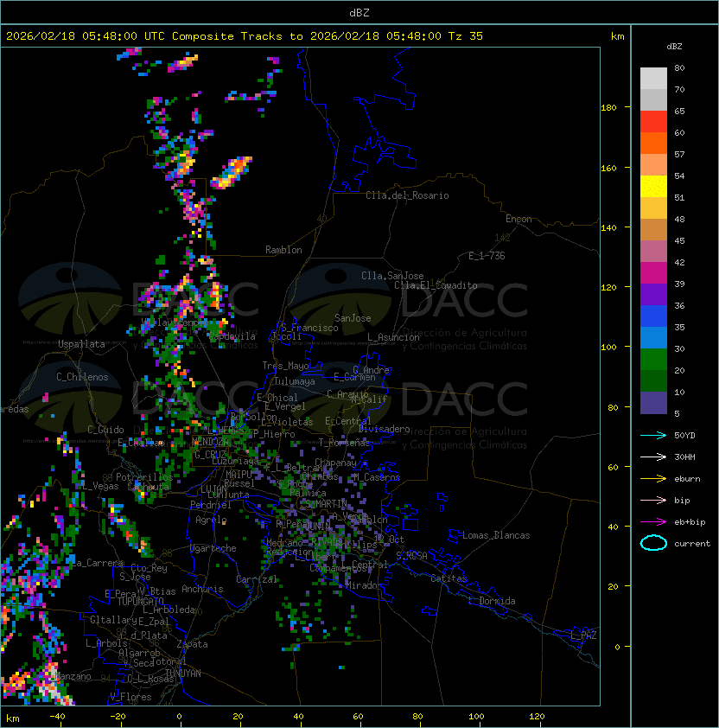Select the red 60-65 dBZ swatch
Image resolution: width=719 pixels, height=728 pixels.
click(653, 122)
